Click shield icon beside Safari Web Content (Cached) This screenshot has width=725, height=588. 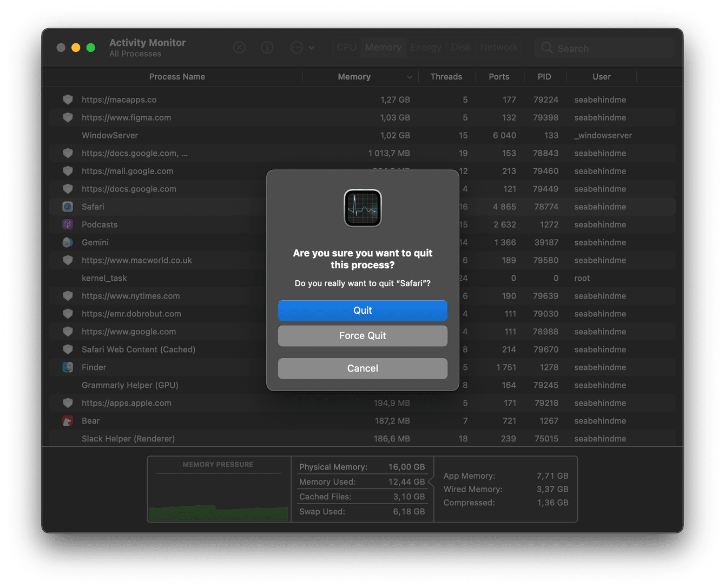tap(68, 349)
